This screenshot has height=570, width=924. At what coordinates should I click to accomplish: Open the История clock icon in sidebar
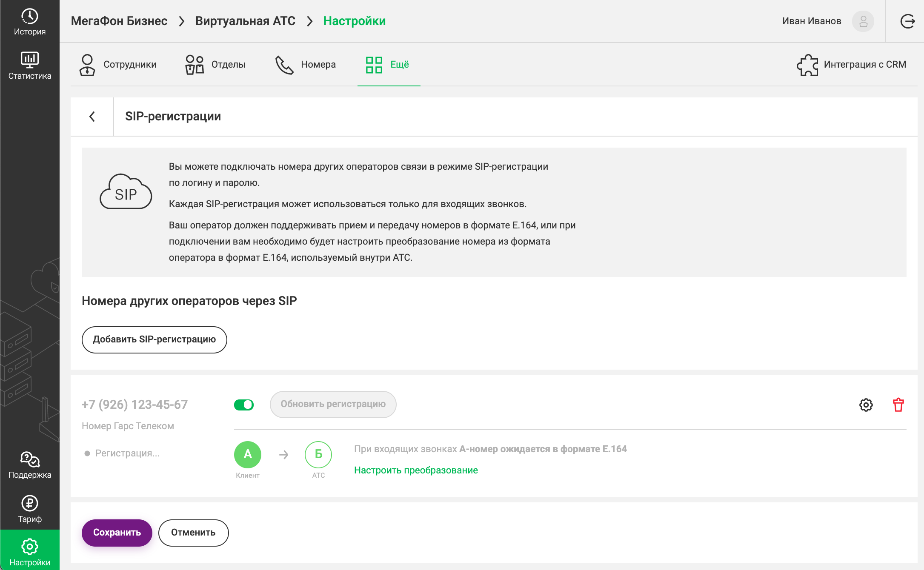point(29,17)
